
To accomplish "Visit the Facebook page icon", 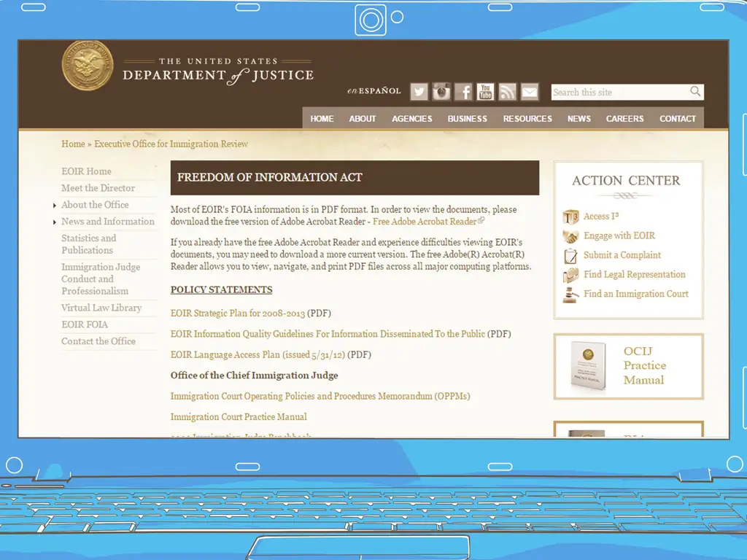I will (463, 92).
